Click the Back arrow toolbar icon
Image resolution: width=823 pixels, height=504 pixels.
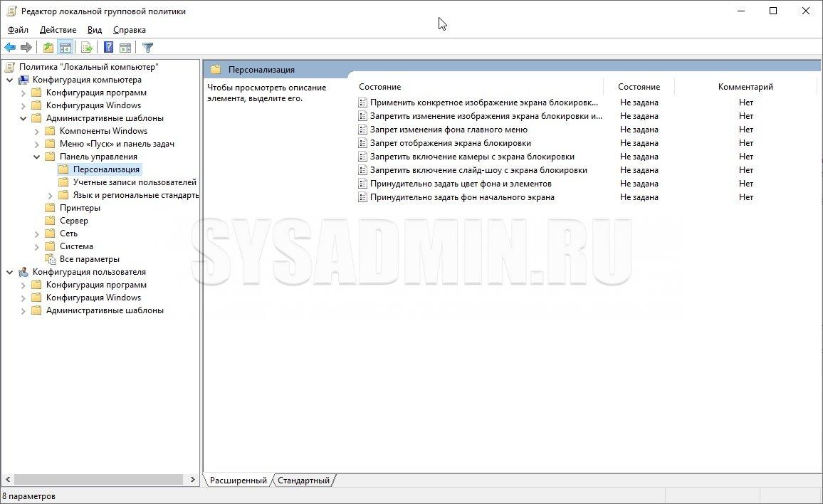pos(10,48)
